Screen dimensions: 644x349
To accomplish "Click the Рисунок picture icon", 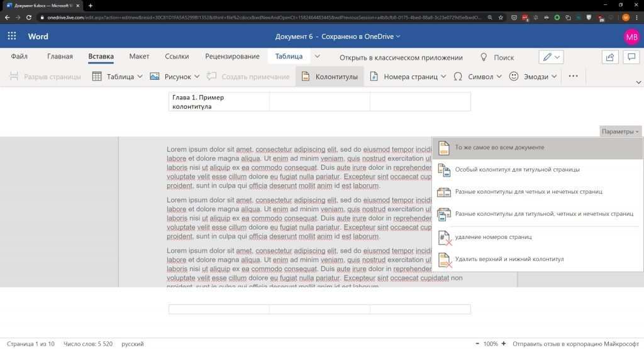I will pos(155,76).
